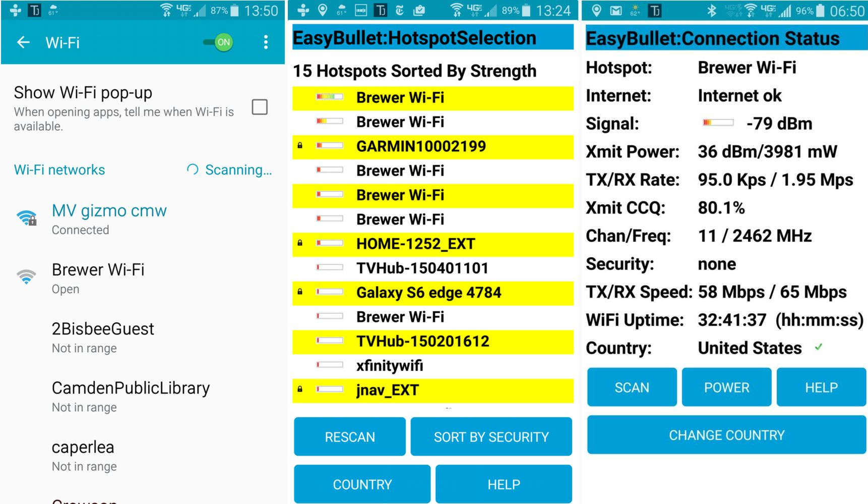Select 2BisbeeGuest network entry
This screenshot has width=868, height=504.
point(143,338)
